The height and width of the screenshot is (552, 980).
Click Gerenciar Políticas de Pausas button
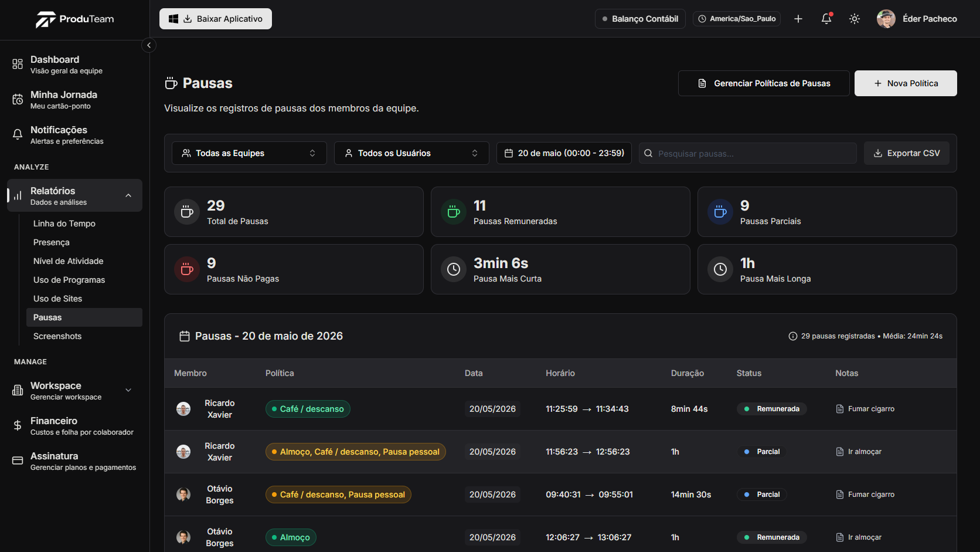coord(764,83)
